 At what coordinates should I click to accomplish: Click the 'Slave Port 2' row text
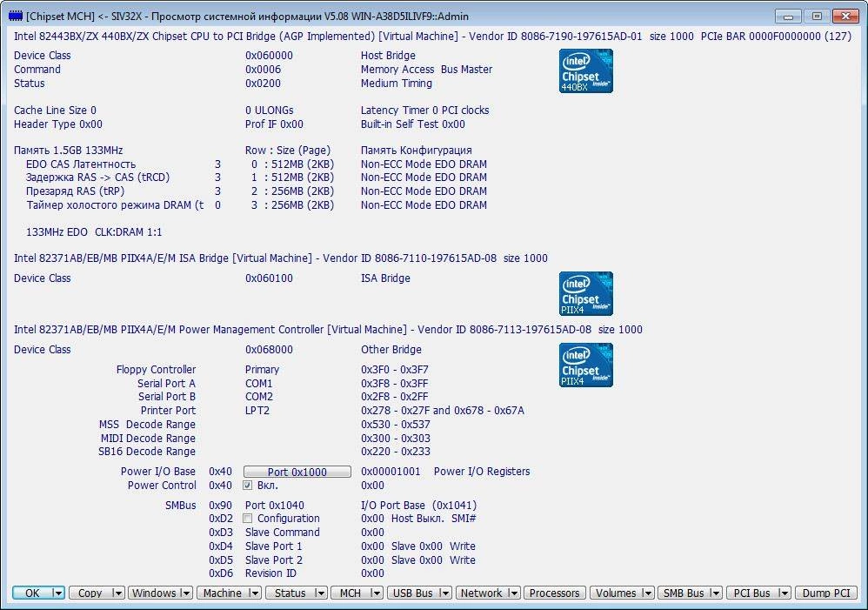click(273, 560)
